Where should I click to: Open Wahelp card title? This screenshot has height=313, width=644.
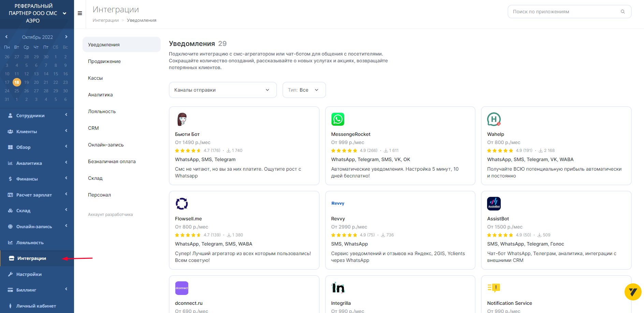click(495, 134)
